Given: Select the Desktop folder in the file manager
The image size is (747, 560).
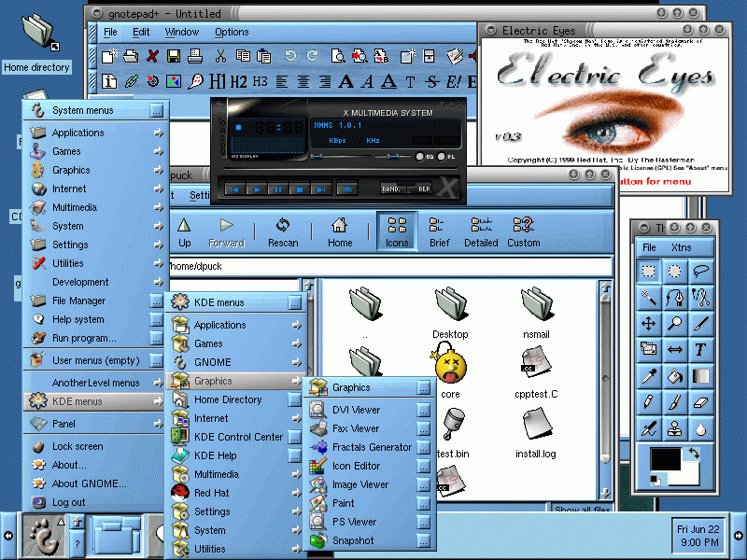Looking at the screenshot, I should 450,313.
